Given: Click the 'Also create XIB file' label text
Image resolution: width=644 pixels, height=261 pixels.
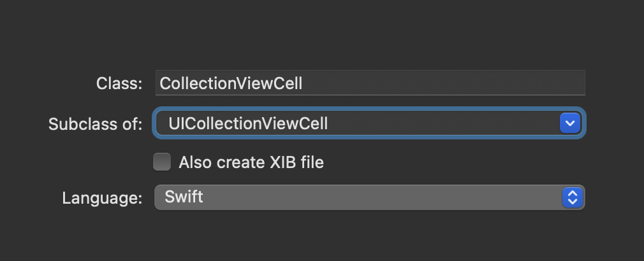Looking at the screenshot, I should [x=251, y=162].
